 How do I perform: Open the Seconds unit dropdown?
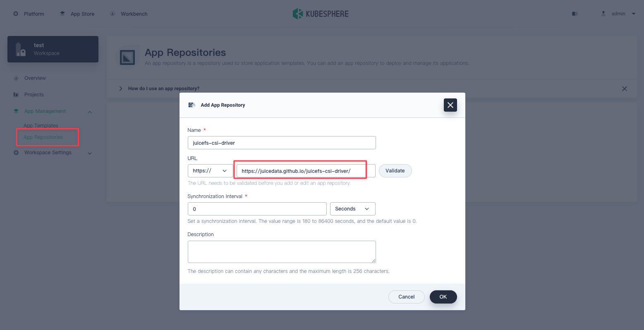coord(352,209)
